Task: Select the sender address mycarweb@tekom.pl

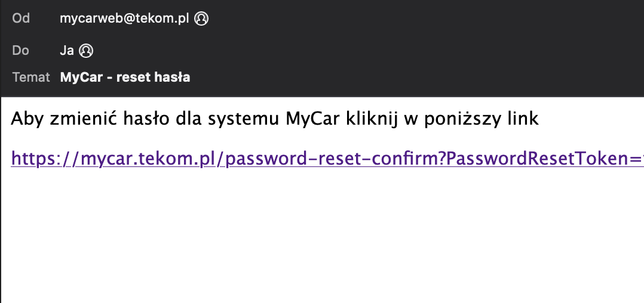Action: pos(124,18)
